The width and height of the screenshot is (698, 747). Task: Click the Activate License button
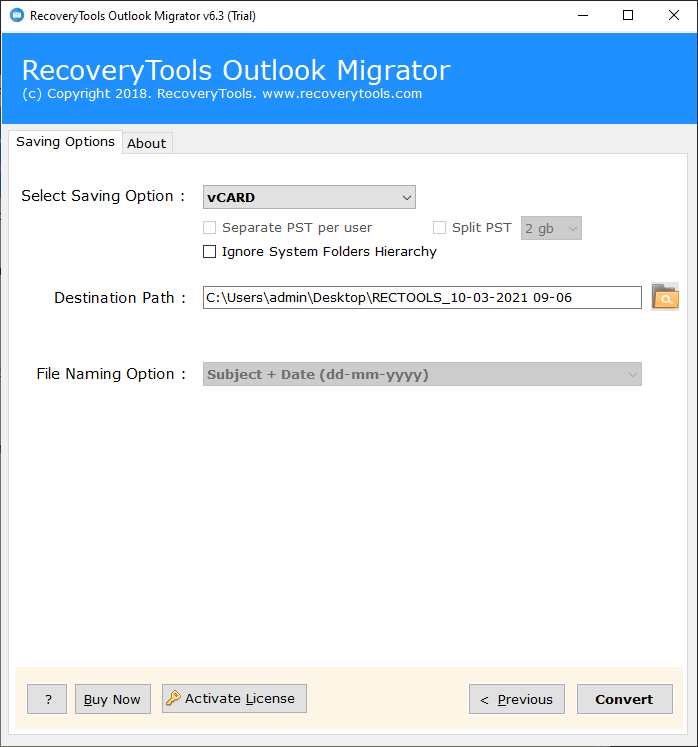tap(234, 698)
